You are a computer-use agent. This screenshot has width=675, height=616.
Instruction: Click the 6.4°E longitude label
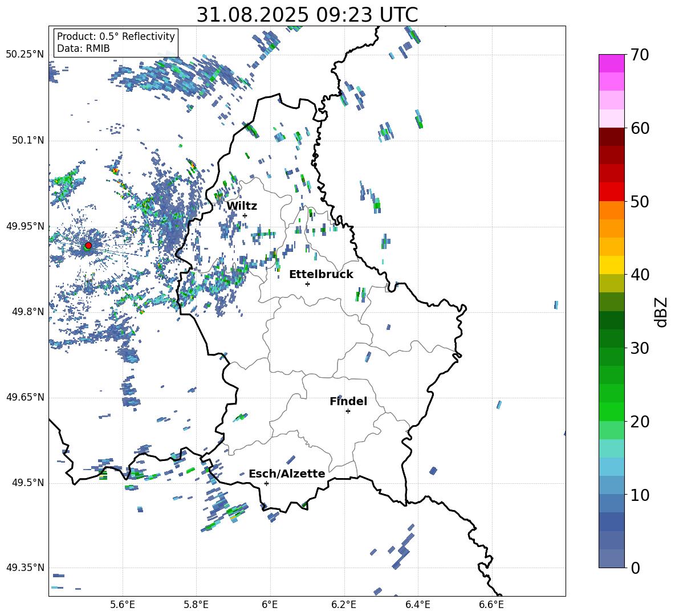417,605
